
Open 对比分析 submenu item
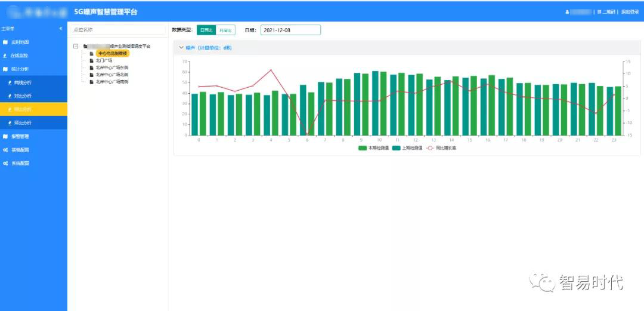point(23,96)
